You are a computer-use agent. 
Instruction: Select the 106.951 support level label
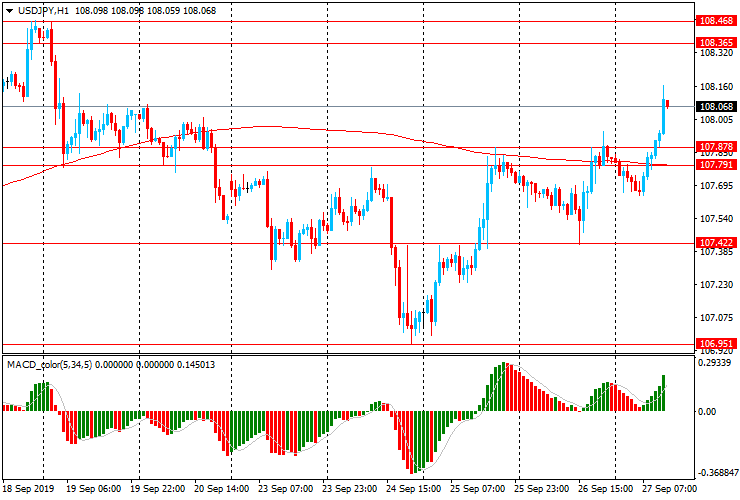point(716,344)
